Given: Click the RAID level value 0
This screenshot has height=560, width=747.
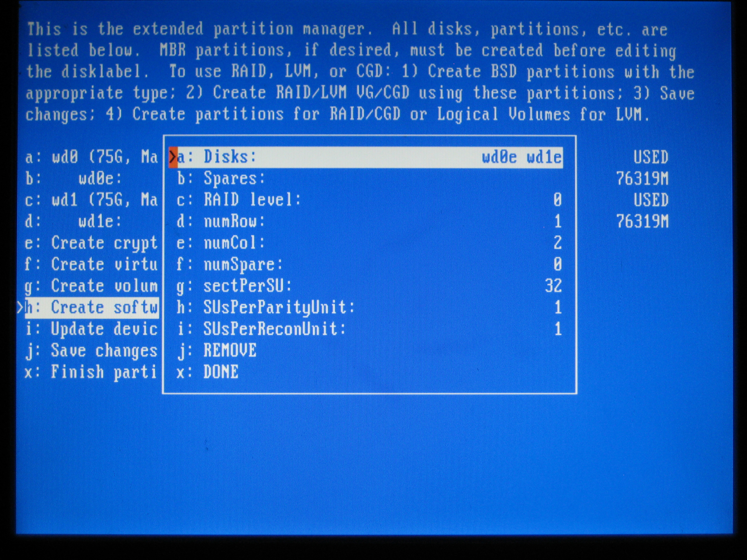Looking at the screenshot, I should [558, 200].
